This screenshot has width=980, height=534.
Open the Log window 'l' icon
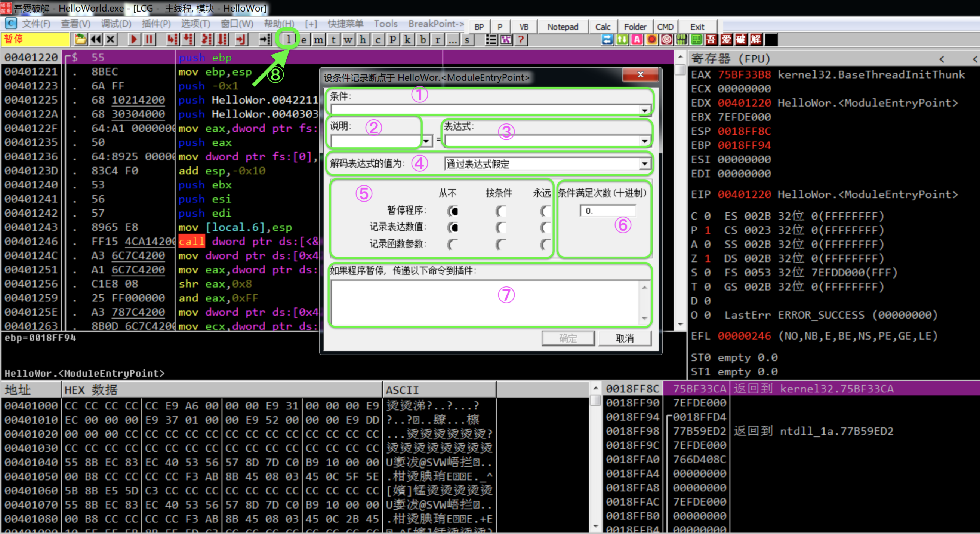point(289,40)
